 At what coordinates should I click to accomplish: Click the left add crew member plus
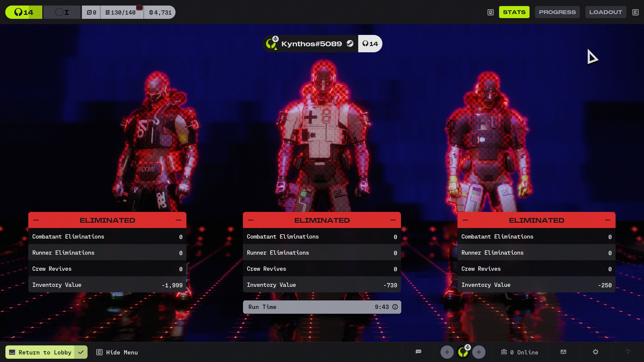click(x=447, y=352)
